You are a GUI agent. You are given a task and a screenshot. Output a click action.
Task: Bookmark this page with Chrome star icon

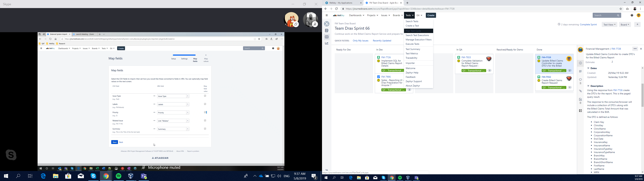pos(621,9)
